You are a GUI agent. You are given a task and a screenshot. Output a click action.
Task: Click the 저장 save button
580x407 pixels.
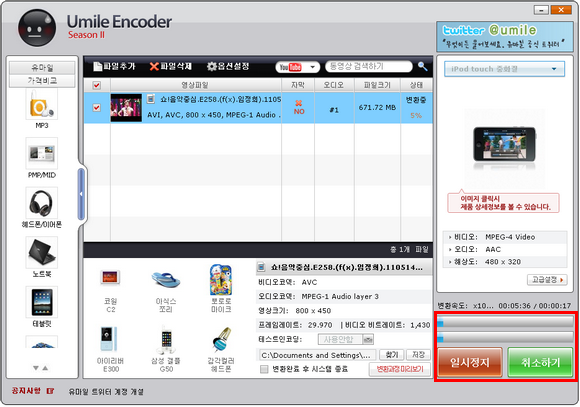click(x=418, y=355)
